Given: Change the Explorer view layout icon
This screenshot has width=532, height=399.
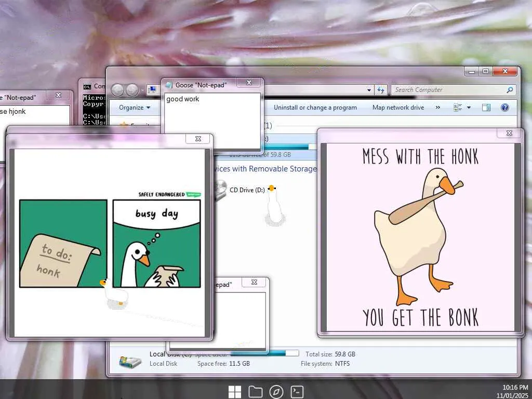Looking at the screenshot, I should [x=458, y=108].
